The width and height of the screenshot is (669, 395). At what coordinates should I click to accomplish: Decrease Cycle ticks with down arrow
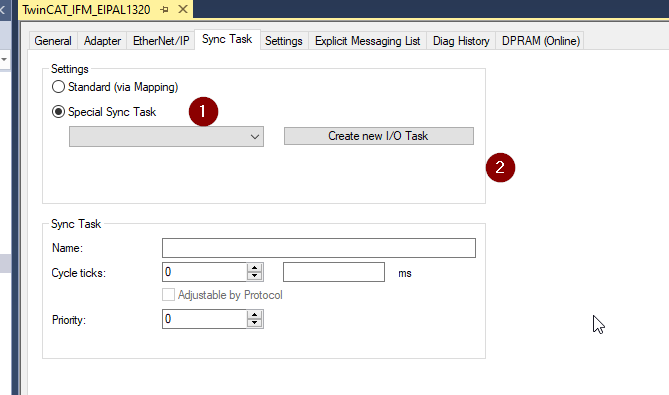tap(255, 276)
